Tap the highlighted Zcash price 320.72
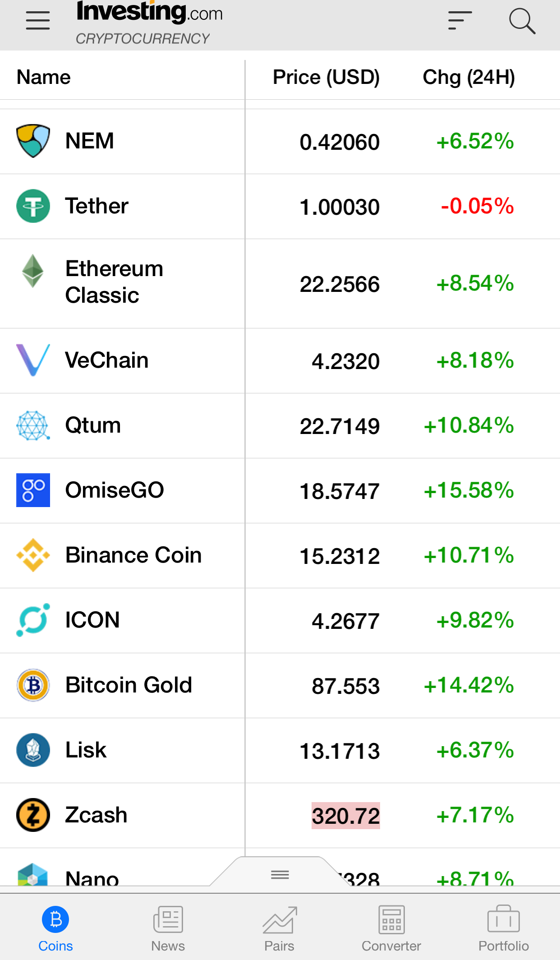560x960 pixels. coord(346,816)
